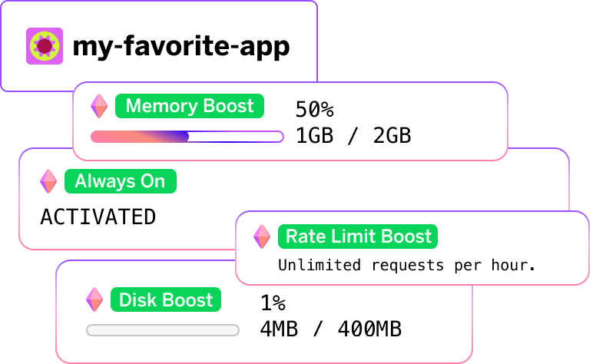Click the 50% memory usage text

(x=314, y=109)
